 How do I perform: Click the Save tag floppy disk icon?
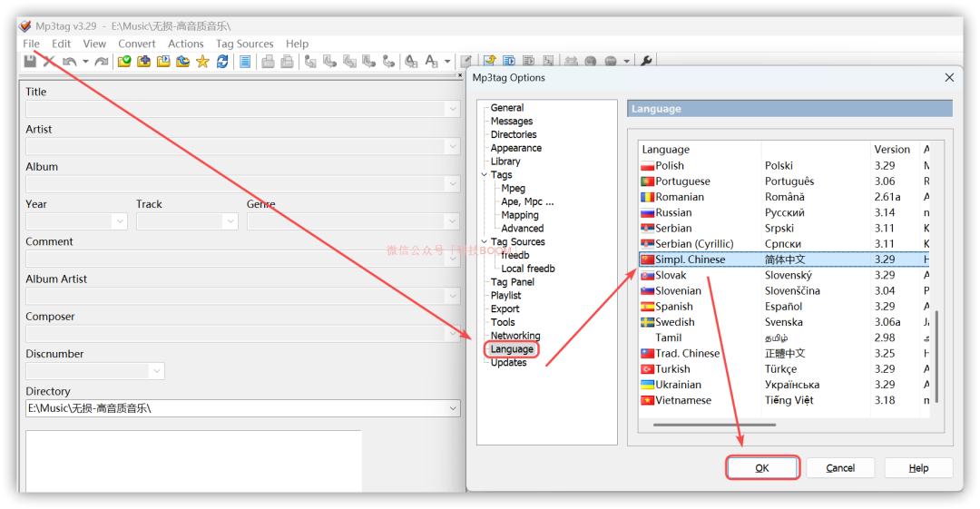(x=30, y=62)
